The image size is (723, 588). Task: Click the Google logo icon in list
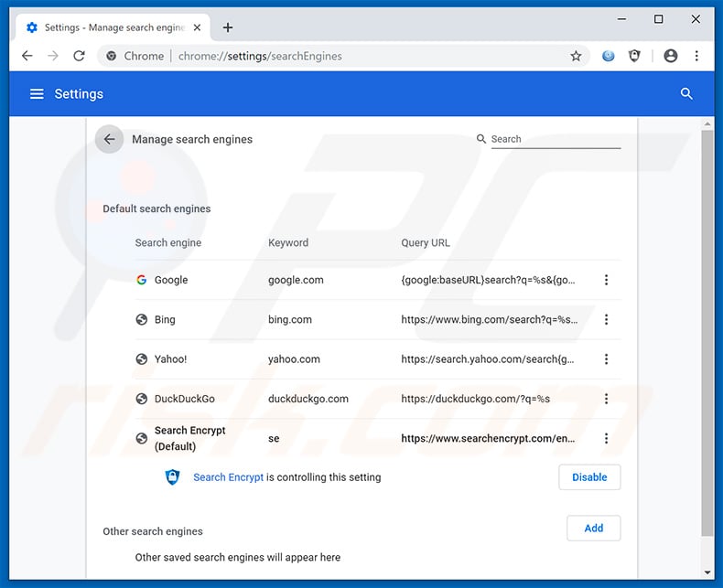(142, 280)
